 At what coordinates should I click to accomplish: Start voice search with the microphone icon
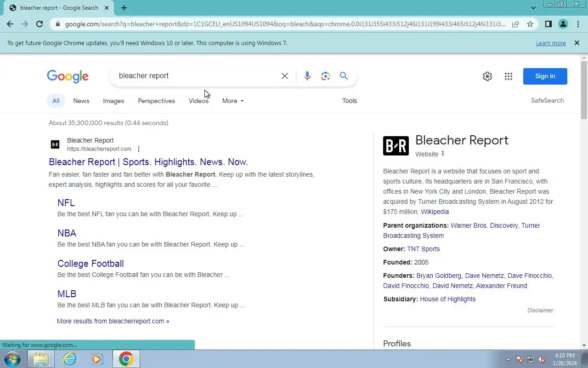(307, 76)
